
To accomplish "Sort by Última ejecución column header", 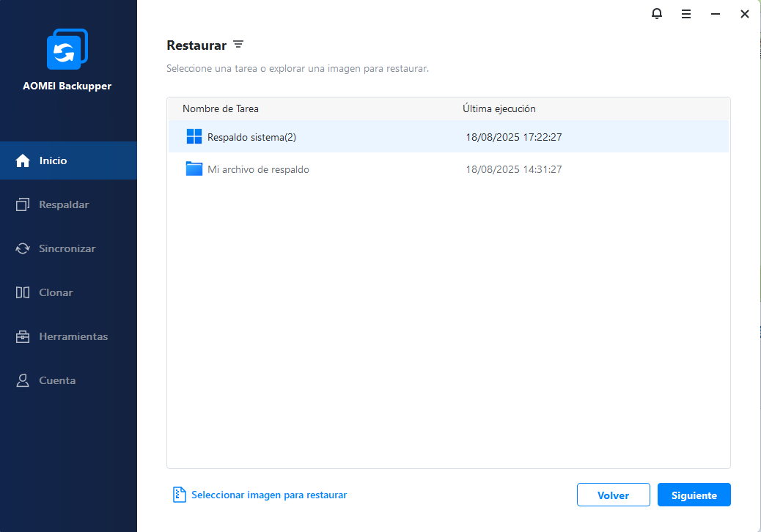I will (499, 108).
